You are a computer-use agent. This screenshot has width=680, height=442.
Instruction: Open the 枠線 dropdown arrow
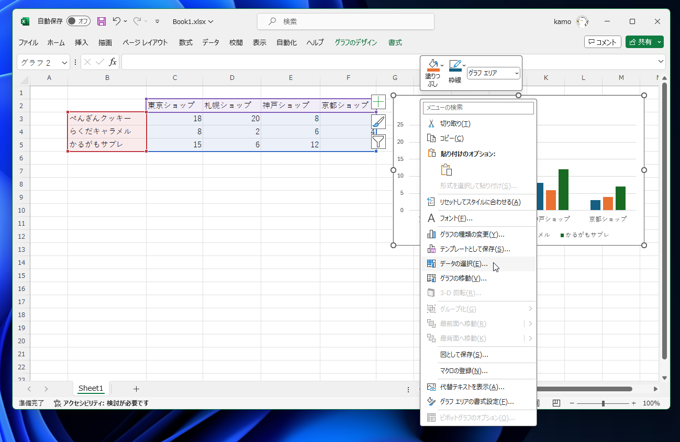point(464,65)
